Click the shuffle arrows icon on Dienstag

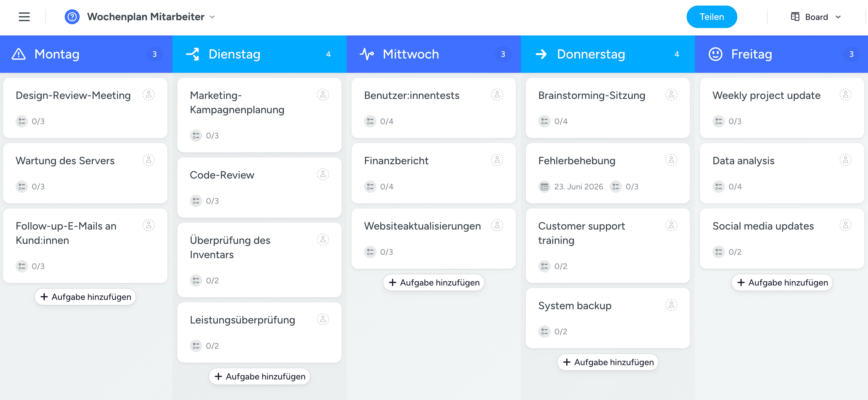(193, 54)
